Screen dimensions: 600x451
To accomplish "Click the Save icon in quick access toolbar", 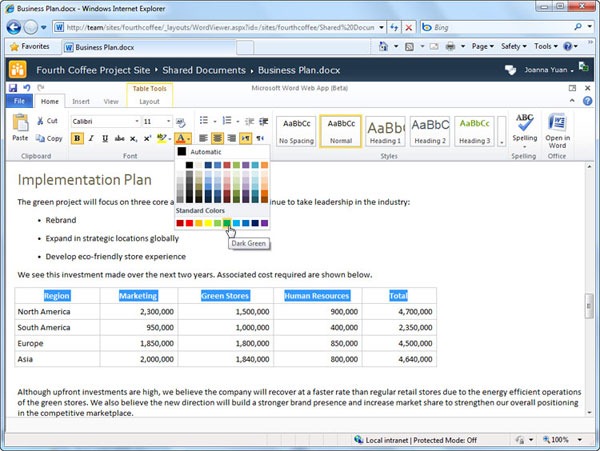I will pyautogui.click(x=13, y=88).
